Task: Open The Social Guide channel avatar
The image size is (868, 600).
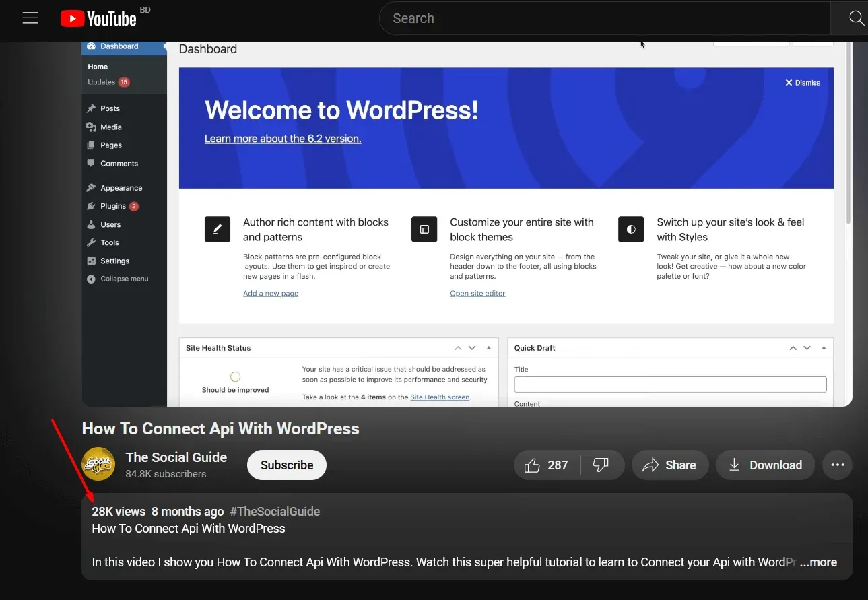Action: point(98,465)
